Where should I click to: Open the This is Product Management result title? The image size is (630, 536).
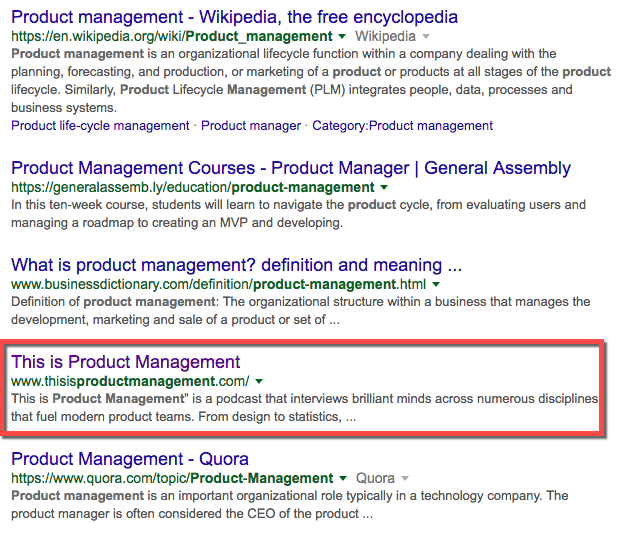[125, 362]
